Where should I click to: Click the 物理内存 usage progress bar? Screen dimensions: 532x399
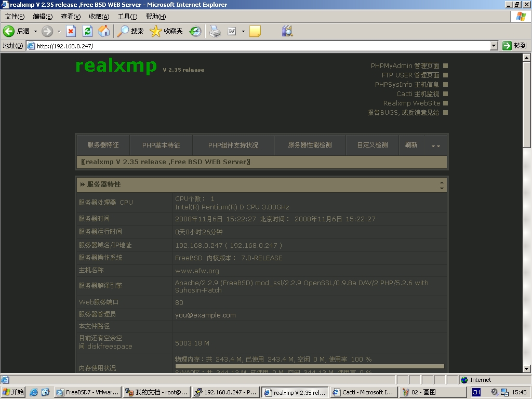[x=310, y=366]
